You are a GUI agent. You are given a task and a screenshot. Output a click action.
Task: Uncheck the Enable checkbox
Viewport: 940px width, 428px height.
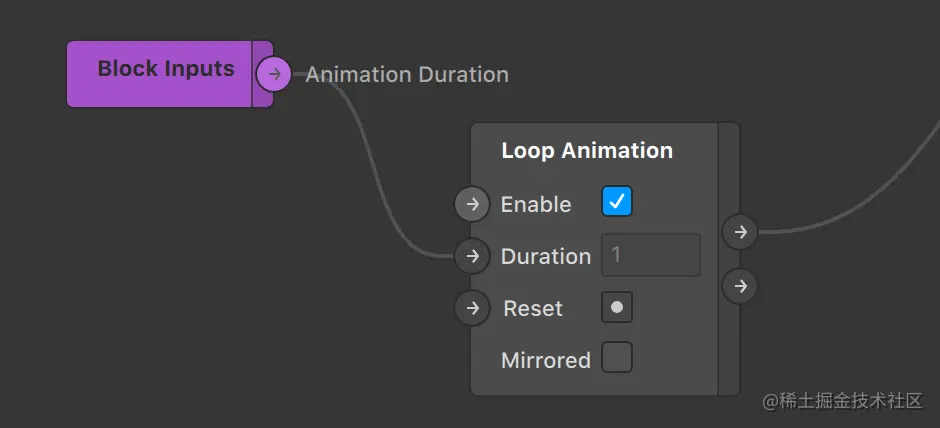617,202
